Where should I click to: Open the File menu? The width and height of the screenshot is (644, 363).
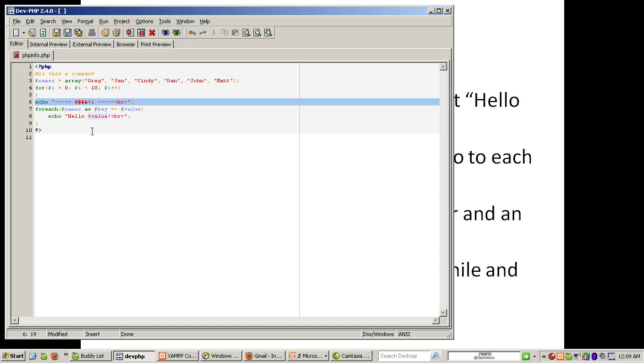pos(17,21)
